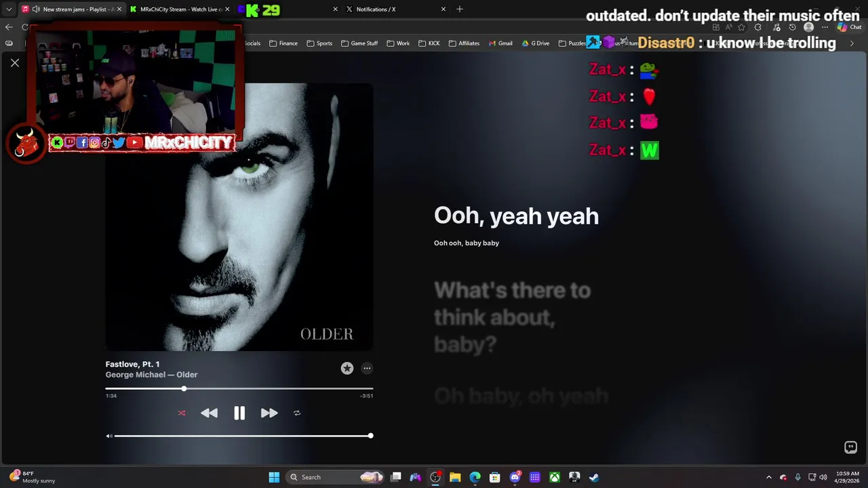Open the Xbox app from the taskbar
Image resolution: width=868 pixels, height=488 pixels.
pos(555,477)
